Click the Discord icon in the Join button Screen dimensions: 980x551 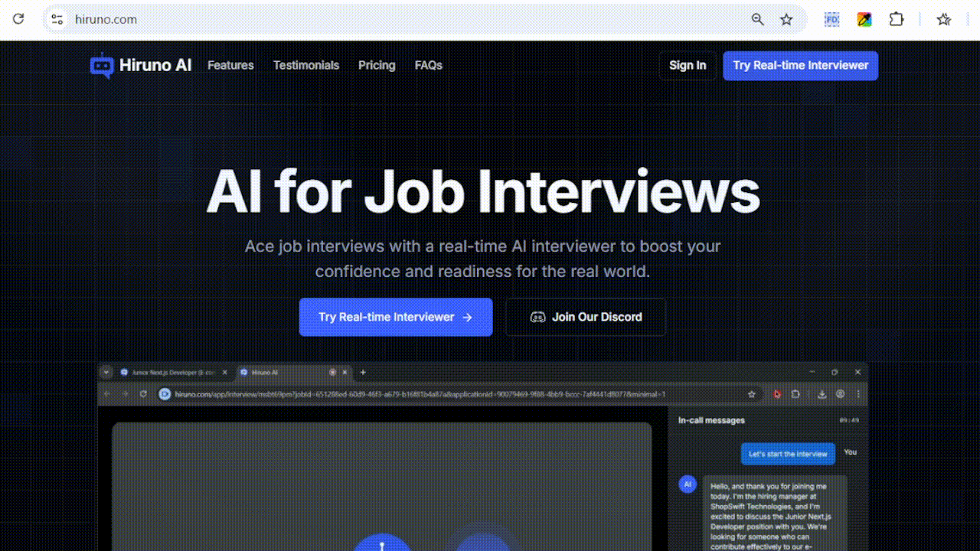point(537,317)
